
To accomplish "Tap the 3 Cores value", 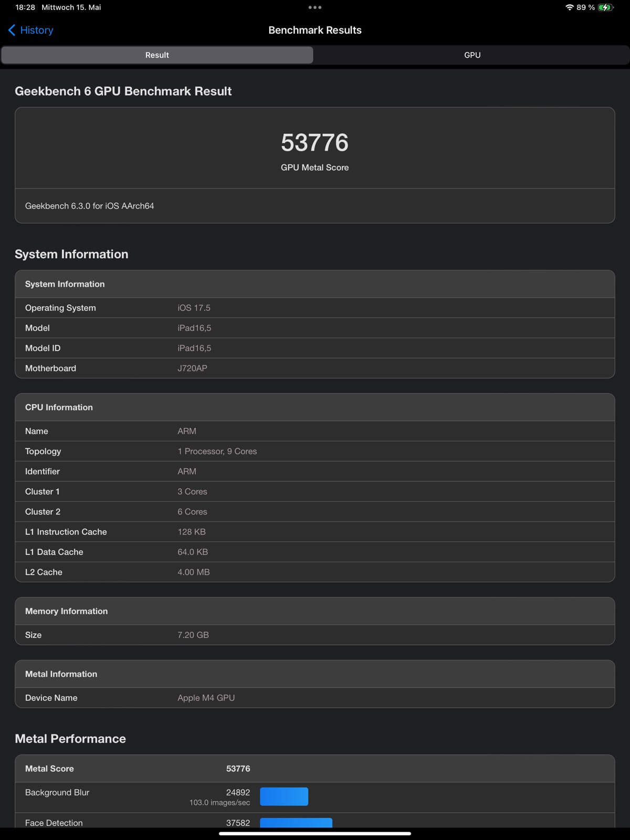I will [x=192, y=491].
